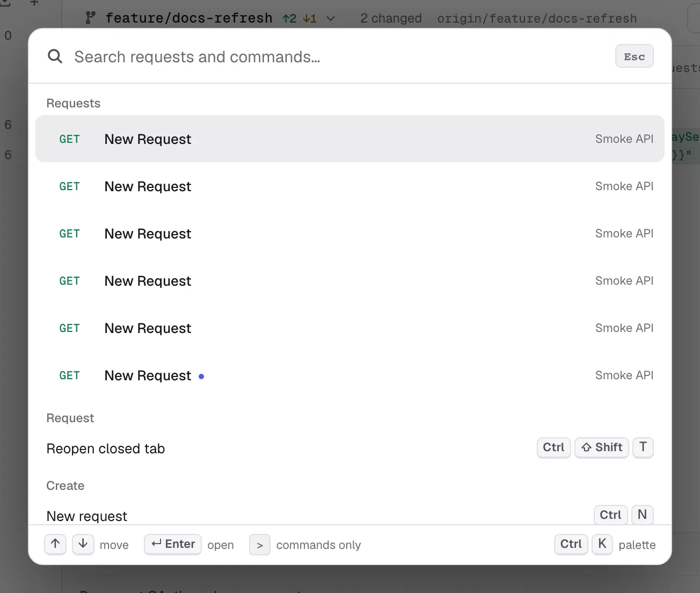Click the magnifier search icon in the palette
Viewport: 700px width, 593px height.
pos(55,56)
